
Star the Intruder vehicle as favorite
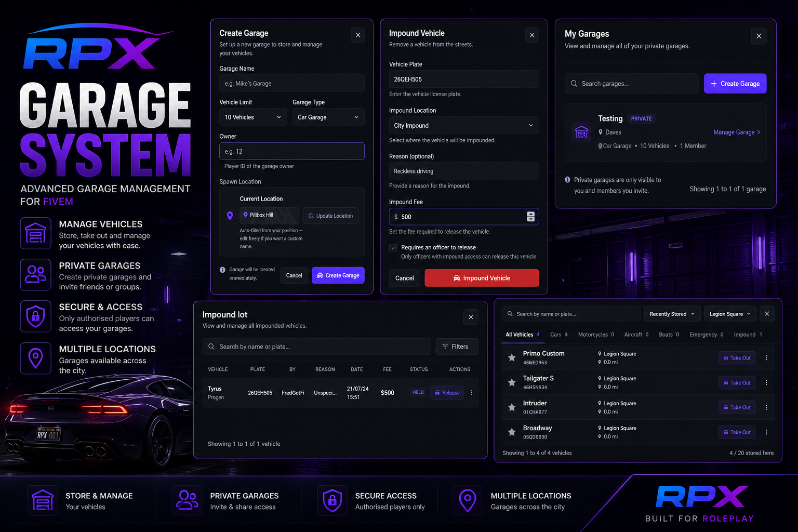[512, 407]
